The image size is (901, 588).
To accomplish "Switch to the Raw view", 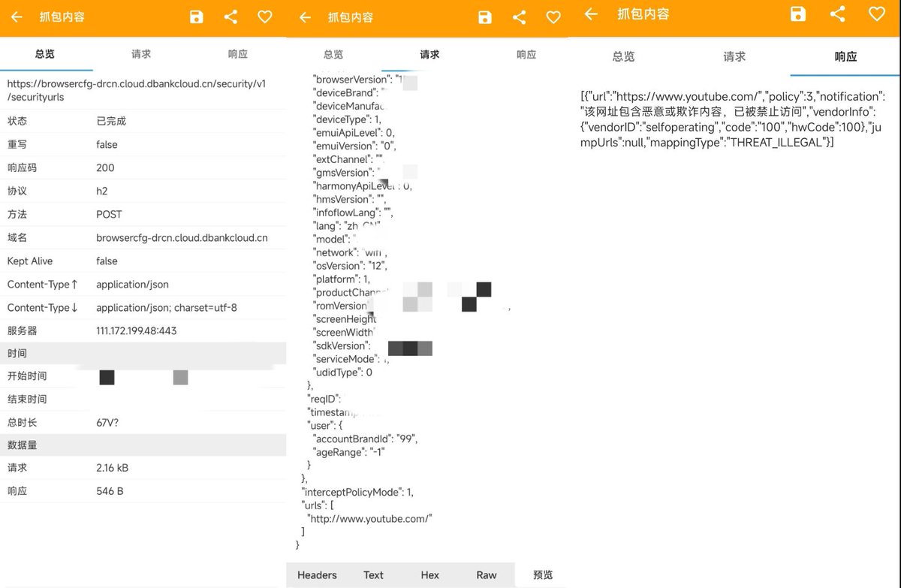I will click(x=487, y=575).
